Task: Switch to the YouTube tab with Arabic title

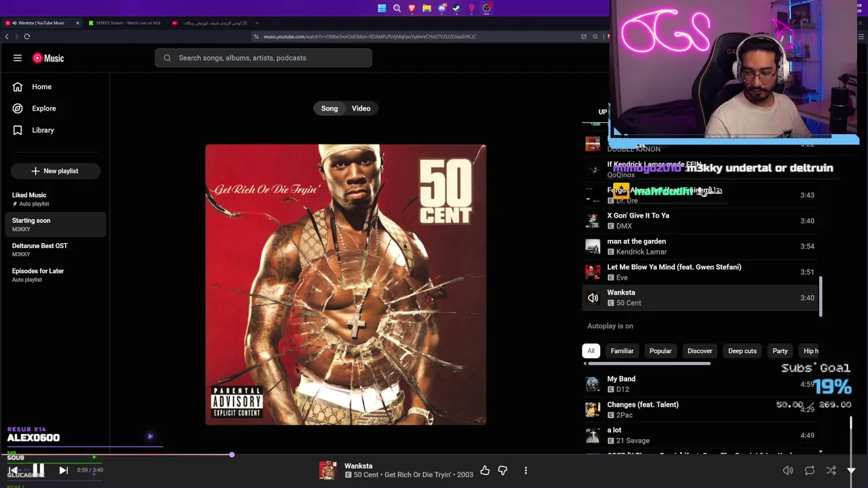Action: [x=209, y=23]
